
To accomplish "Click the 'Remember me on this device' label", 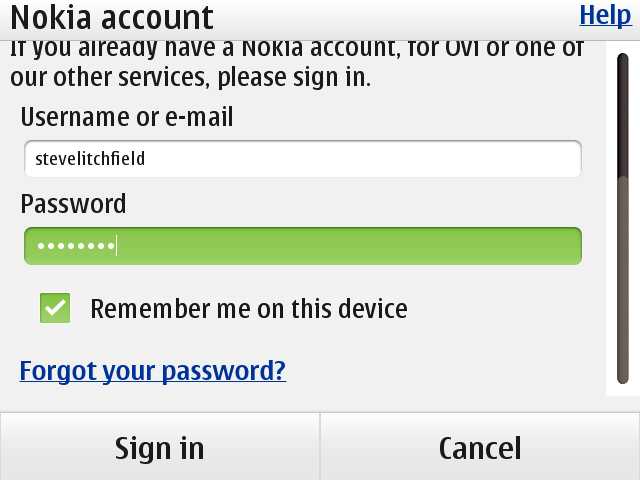I will [x=248, y=308].
